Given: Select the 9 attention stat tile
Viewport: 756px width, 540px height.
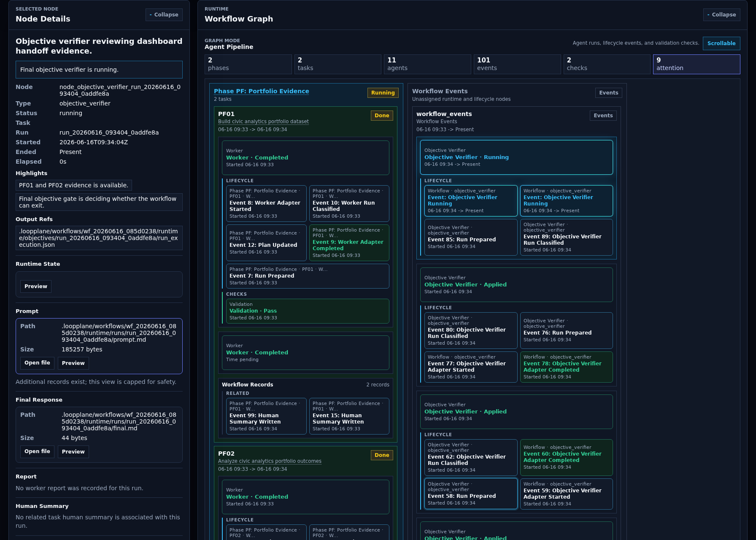Looking at the screenshot, I should coord(697,64).
